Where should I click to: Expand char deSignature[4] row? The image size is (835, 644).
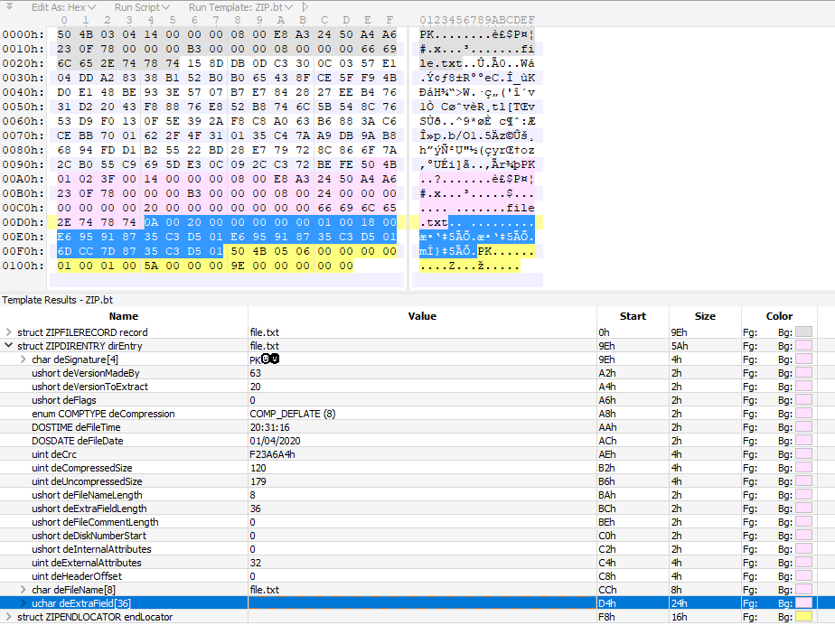point(23,359)
